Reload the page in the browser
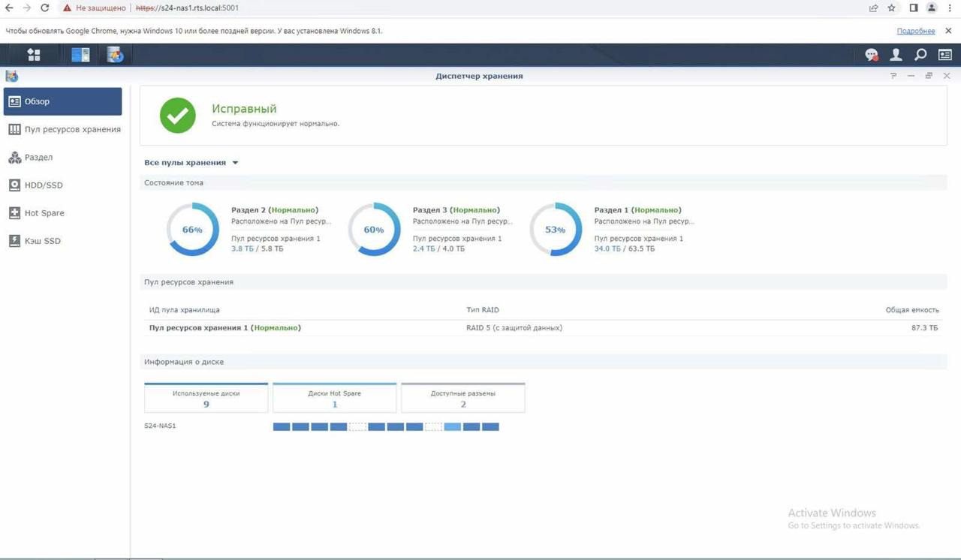Viewport: 961px width, 560px height. [45, 8]
